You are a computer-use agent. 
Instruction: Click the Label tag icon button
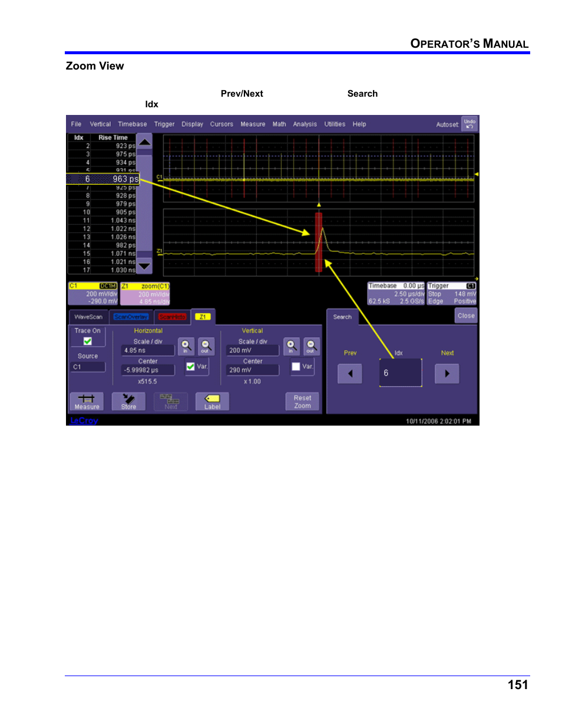212,401
